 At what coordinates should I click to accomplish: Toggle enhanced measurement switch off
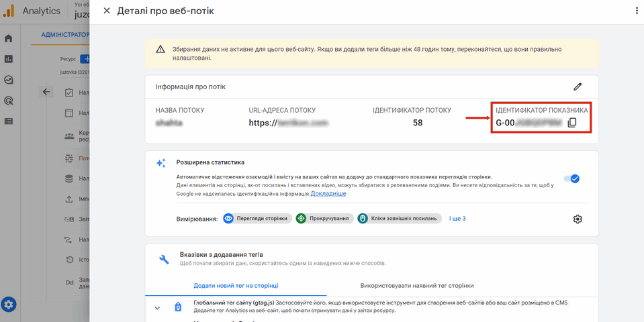pyautogui.click(x=572, y=178)
